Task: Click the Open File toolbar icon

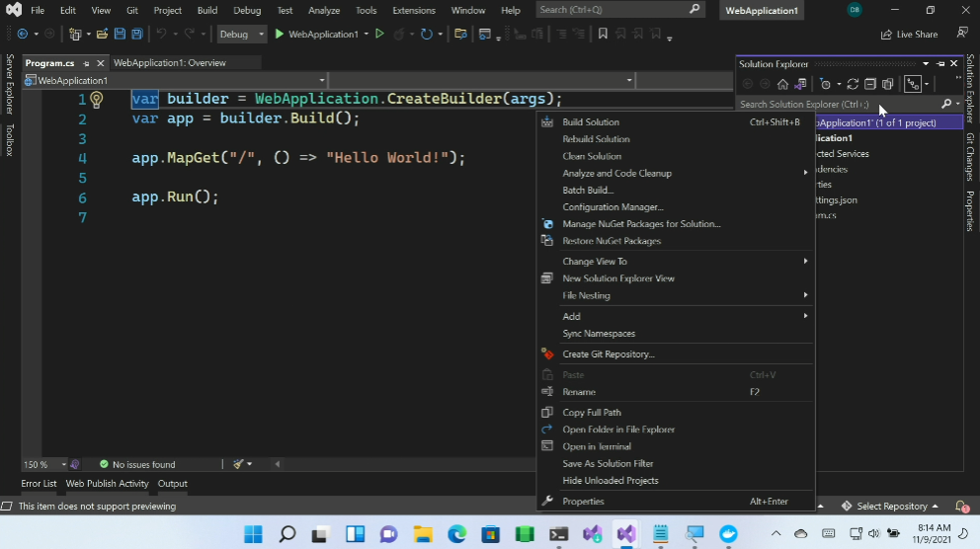Action: [102, 34]
